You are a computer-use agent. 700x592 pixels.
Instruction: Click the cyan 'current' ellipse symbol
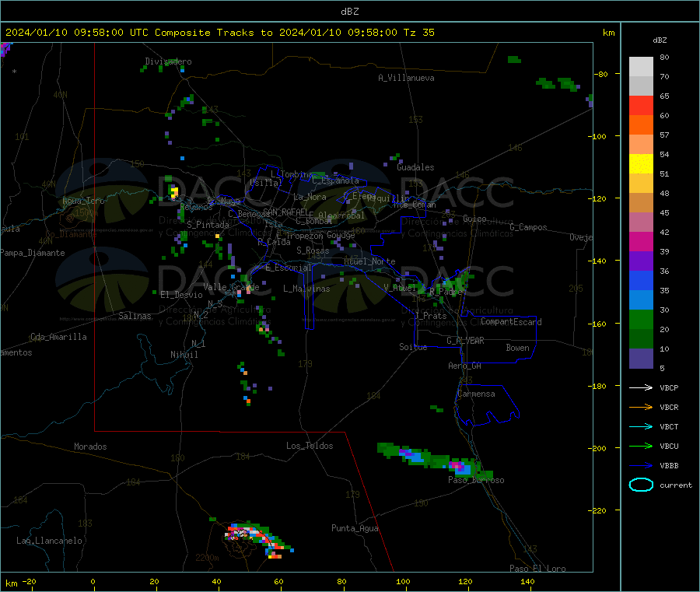click(641, 485)
